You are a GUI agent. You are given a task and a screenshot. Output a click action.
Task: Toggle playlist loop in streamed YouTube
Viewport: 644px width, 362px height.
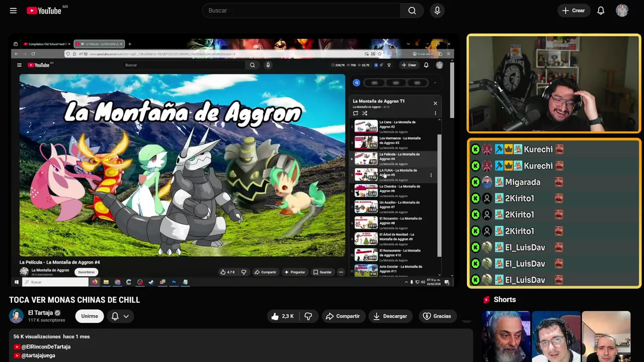[x=356, y=113]
